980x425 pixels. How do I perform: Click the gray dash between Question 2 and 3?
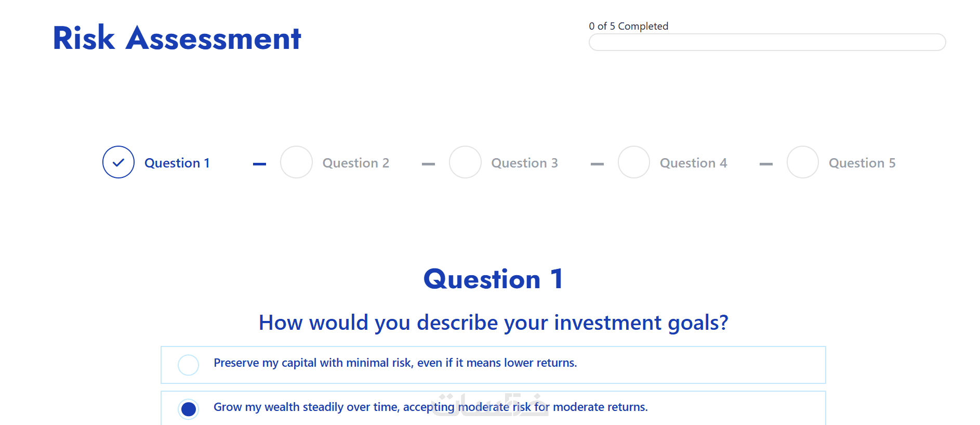[428, 164]
